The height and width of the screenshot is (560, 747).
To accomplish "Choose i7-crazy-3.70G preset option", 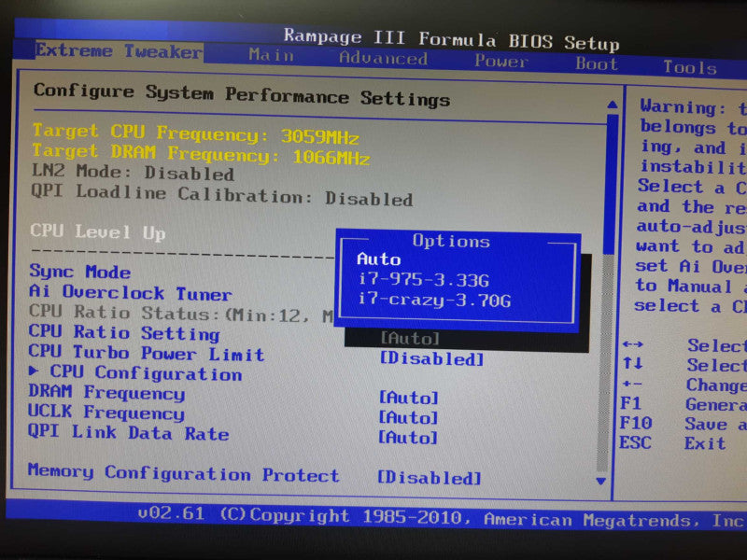I will [x=434, y=300].
